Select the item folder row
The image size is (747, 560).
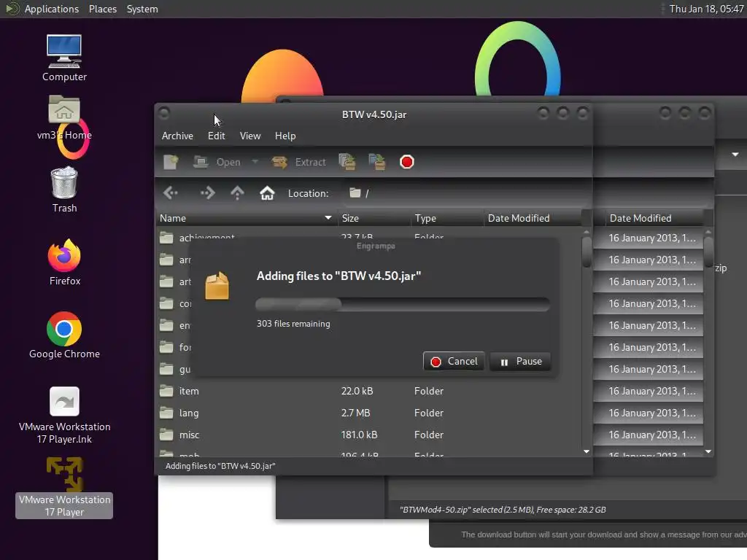pos(369,391)
